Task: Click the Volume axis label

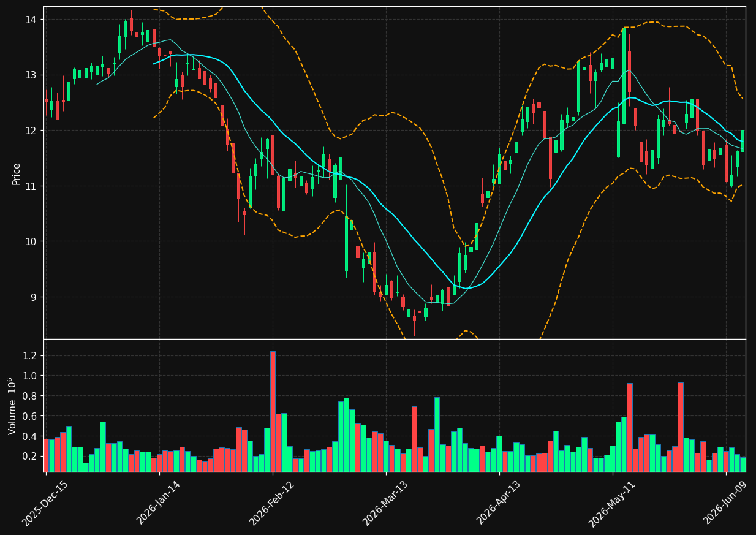Action: pos(13,406)
